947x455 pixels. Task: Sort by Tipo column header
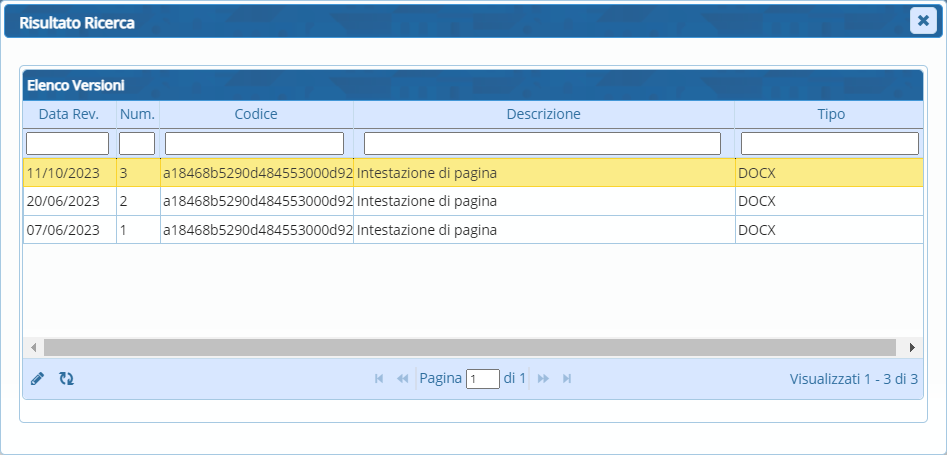coord(830,114)
